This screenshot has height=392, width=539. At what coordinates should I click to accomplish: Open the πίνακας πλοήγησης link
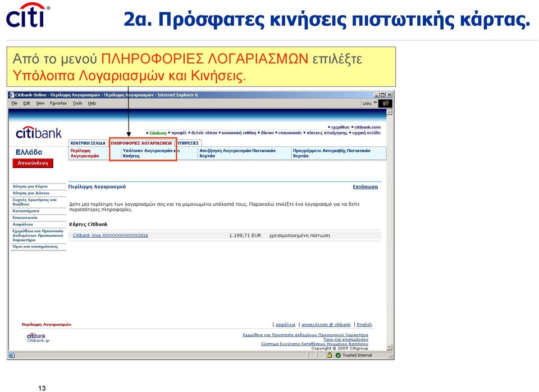327,133
